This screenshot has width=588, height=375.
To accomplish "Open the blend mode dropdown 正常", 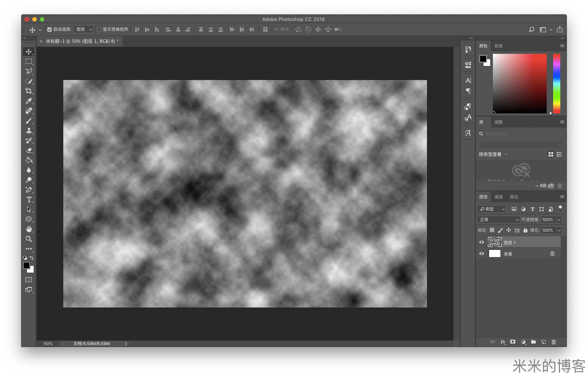I will tap(498, 220).
